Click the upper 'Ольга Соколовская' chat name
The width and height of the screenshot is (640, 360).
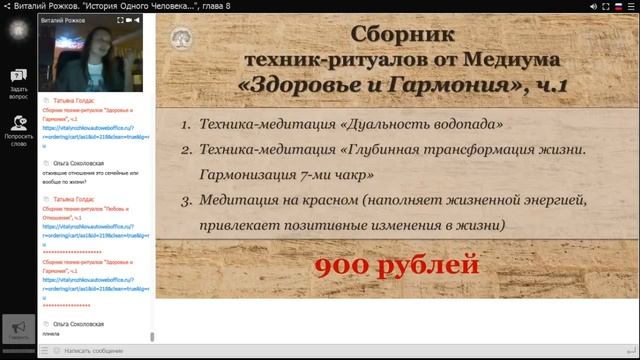pyautogui.click(x=78, y=163)
